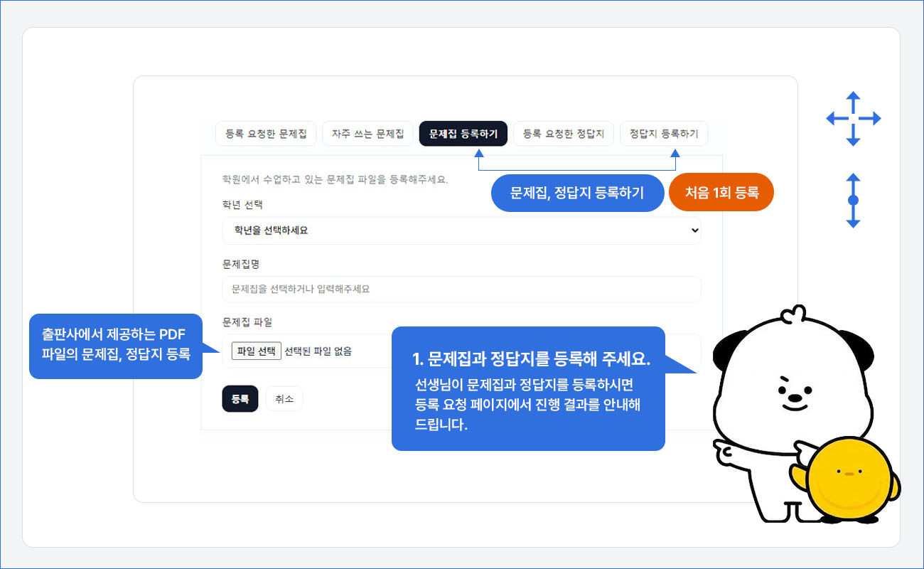Cancel with the 취소 button
This screenshot has height=569, width=924.
(284, 399)
